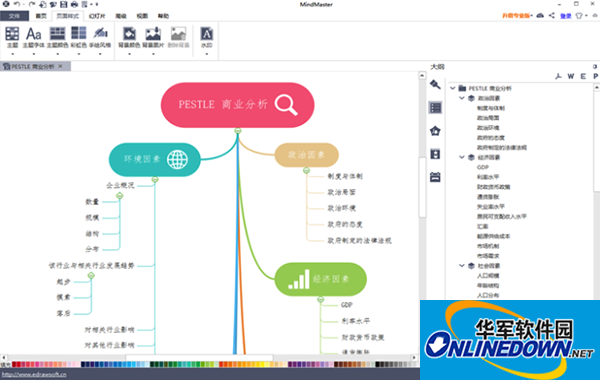Select the 经济因素 topic node
The image size is (600, 380).
321,279
